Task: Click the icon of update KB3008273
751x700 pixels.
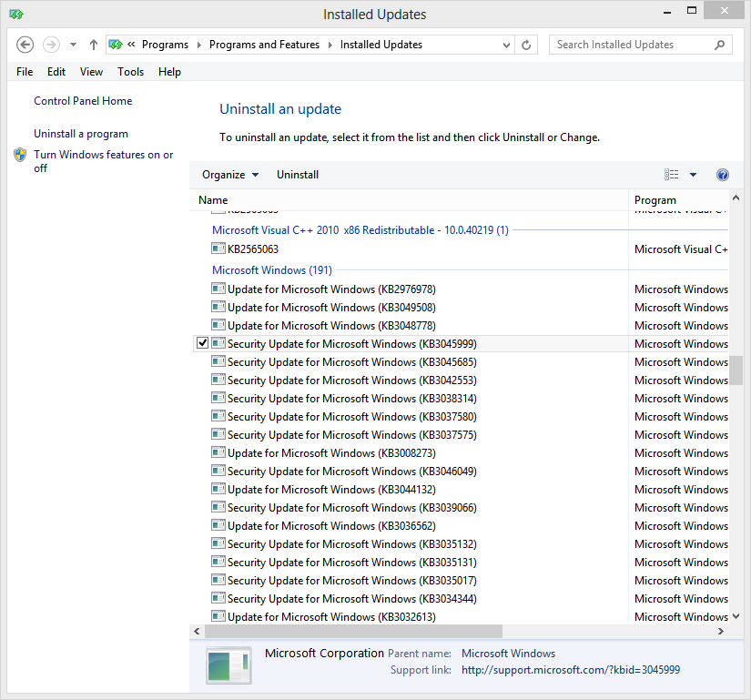Action: [218, 452]
